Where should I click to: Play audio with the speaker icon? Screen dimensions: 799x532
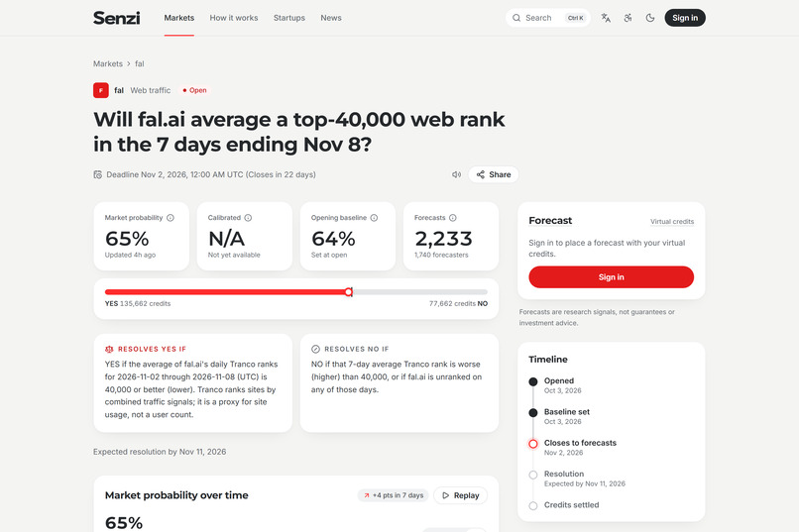457,174
